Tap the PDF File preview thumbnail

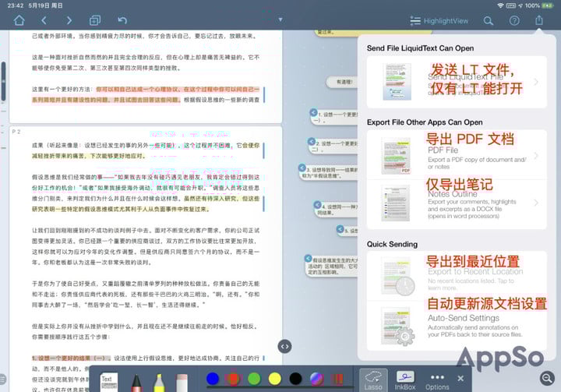[396, 156]
